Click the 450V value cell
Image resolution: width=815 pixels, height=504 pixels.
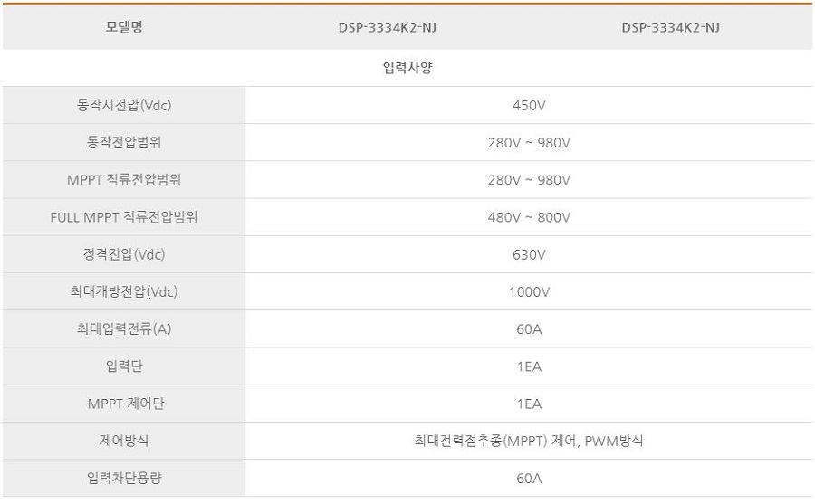point(529,105)
